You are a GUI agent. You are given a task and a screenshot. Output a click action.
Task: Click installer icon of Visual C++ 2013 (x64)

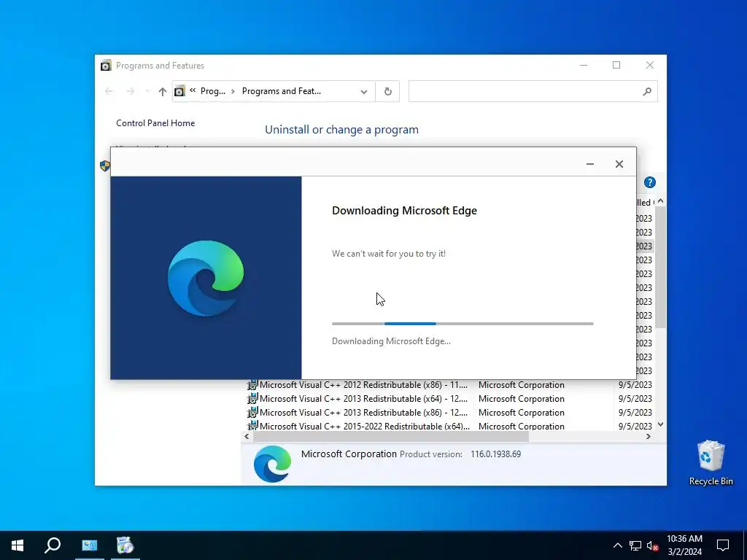(252, 398)
